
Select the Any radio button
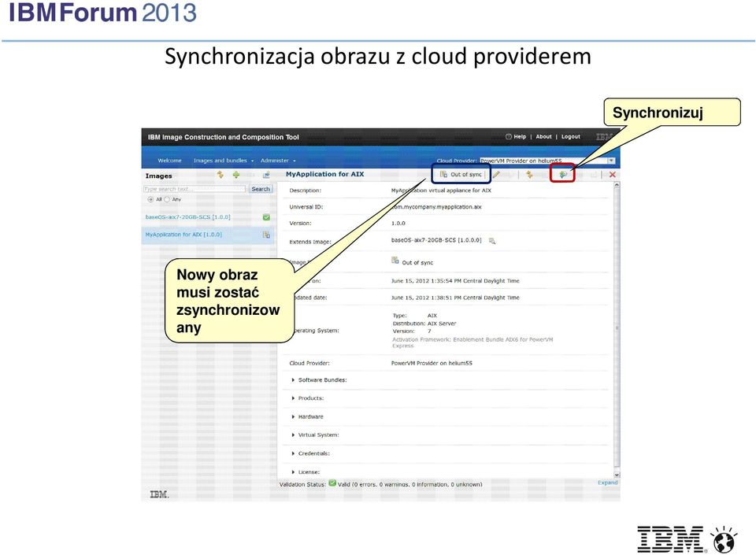tap(167, 199)
